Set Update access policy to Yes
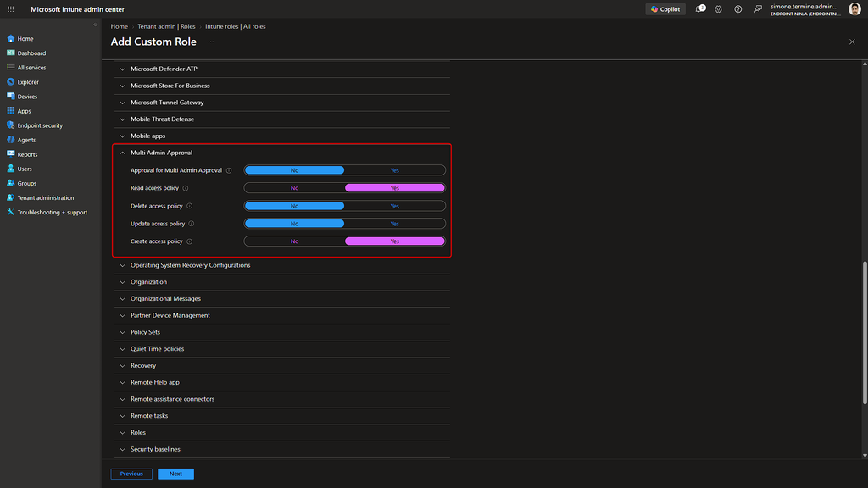This screenshot has width=868, height=488. (x=395, y=224)
